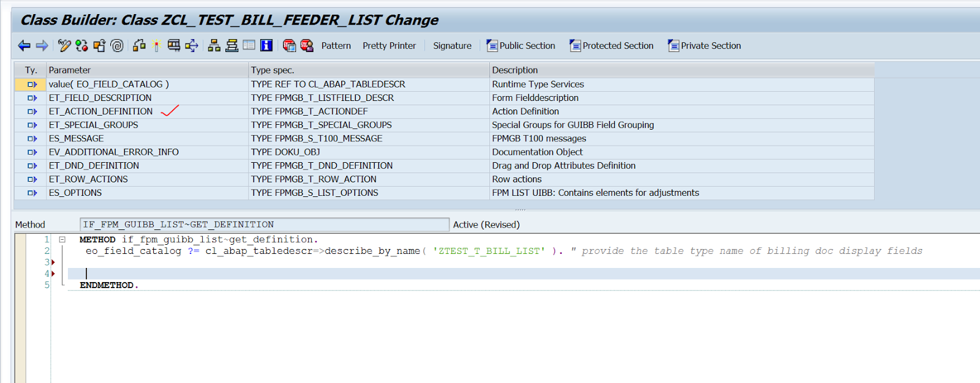Click the Parameter column header
This screenshot has height=383, width=980.
[148, 70]
